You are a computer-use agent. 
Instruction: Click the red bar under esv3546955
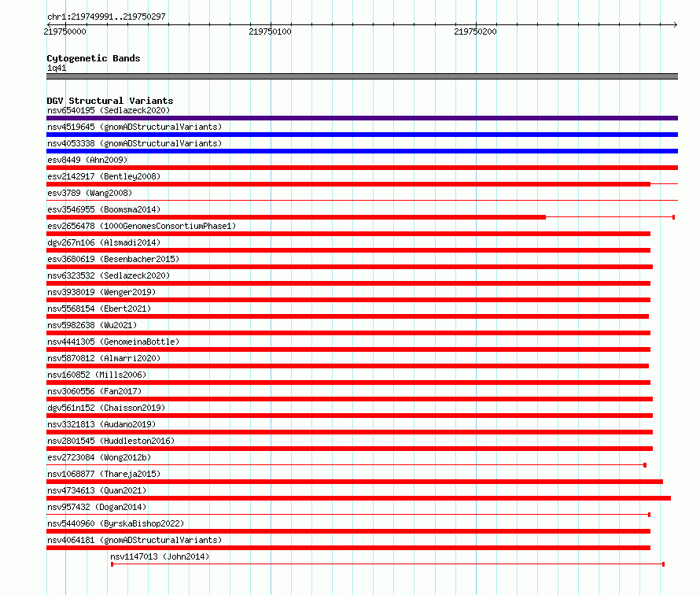tap(296, 217)
